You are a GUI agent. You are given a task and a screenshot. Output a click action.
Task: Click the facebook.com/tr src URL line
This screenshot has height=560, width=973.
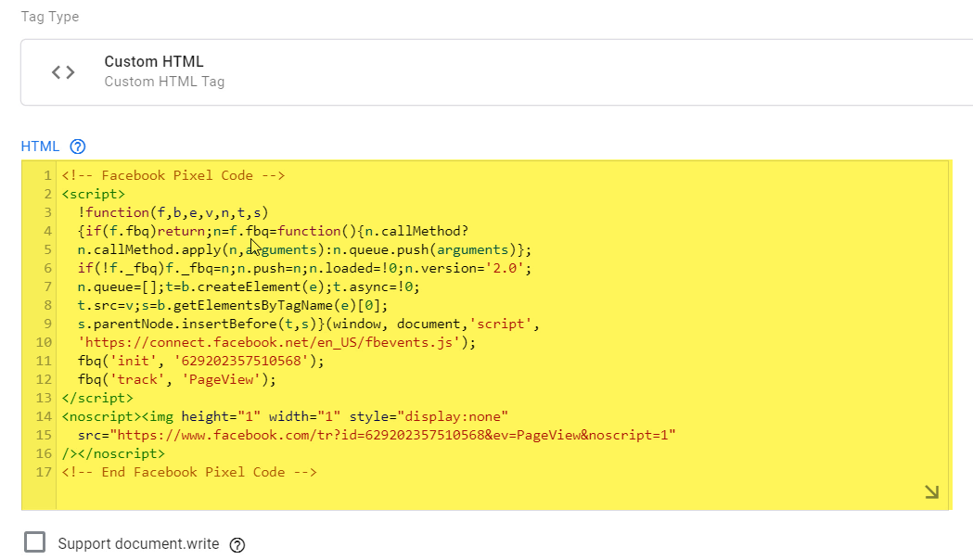377,436
